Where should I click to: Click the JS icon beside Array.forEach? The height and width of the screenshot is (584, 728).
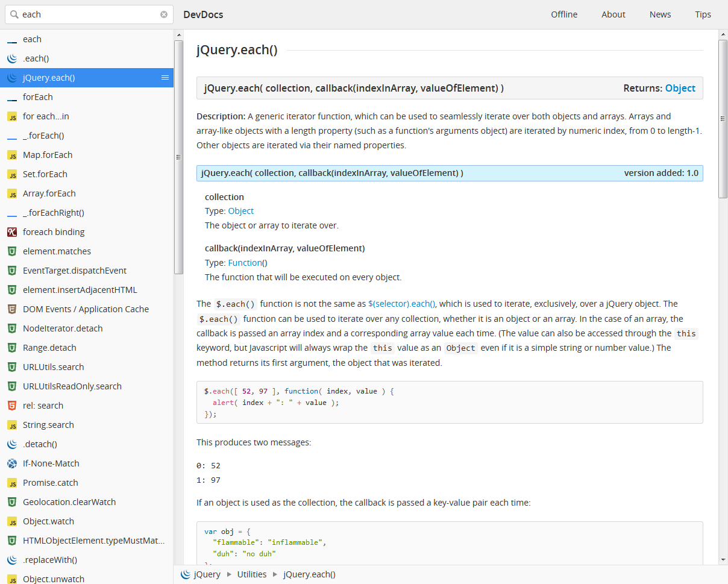[12, 193]
